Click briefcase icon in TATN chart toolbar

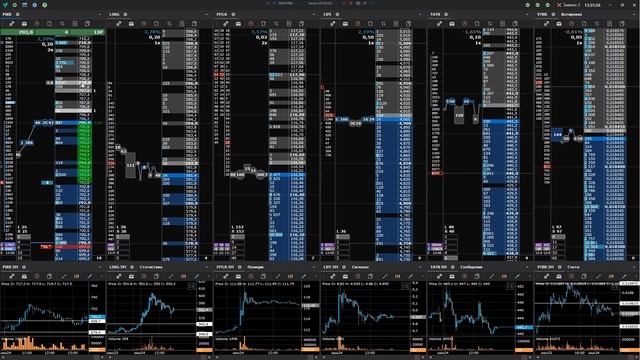coord(452,276)
